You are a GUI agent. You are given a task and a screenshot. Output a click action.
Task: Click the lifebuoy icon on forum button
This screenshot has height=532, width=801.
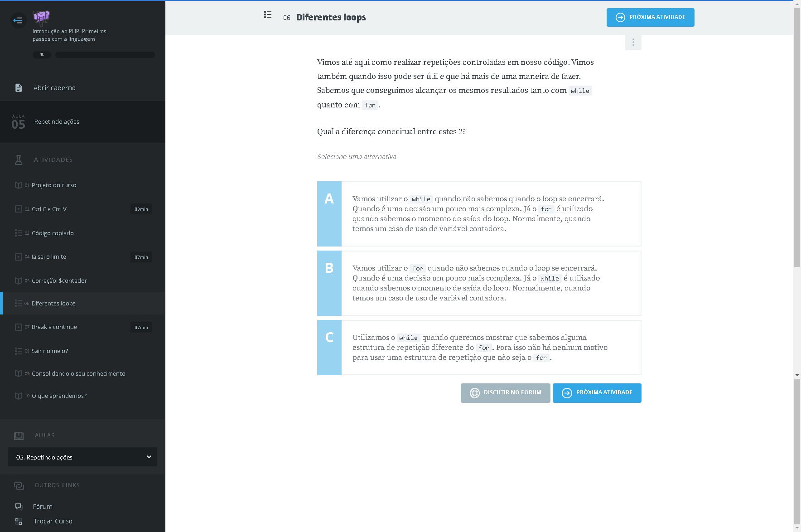474,393
